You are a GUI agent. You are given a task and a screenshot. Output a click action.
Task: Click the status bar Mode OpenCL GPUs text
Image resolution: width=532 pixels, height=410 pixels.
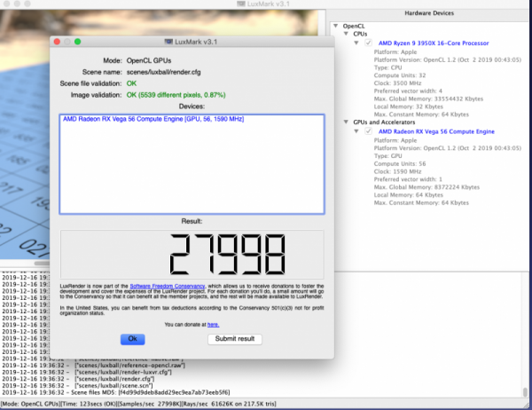tap(30, 404)
